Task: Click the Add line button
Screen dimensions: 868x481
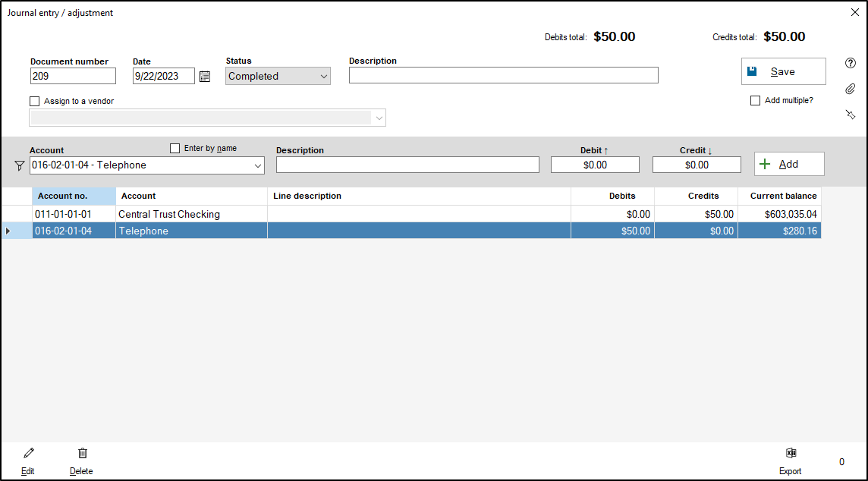Action: tap(788, 164)
